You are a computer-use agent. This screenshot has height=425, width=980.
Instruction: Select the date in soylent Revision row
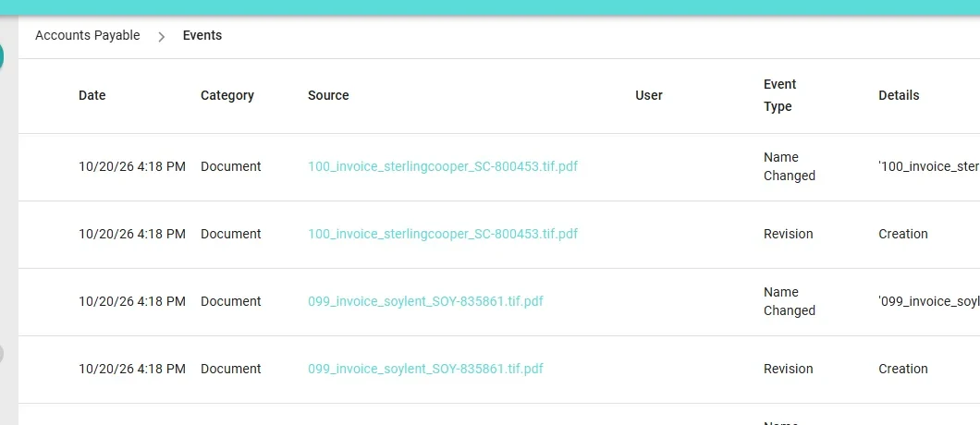132,369
